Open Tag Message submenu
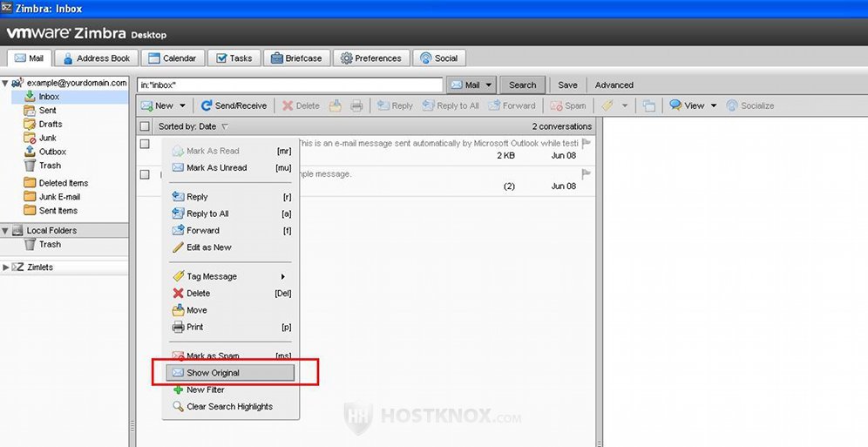 click(x=231, y=276)
